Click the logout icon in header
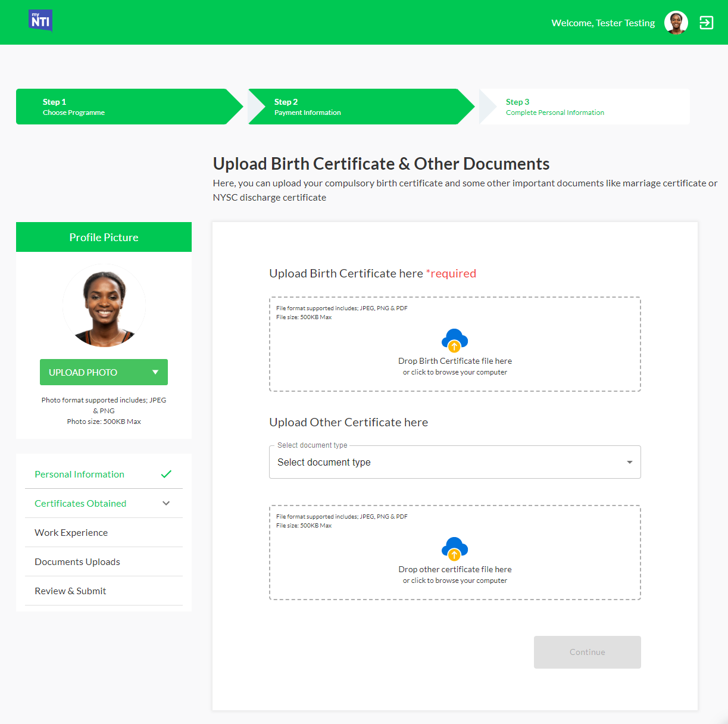 point(706,23)
